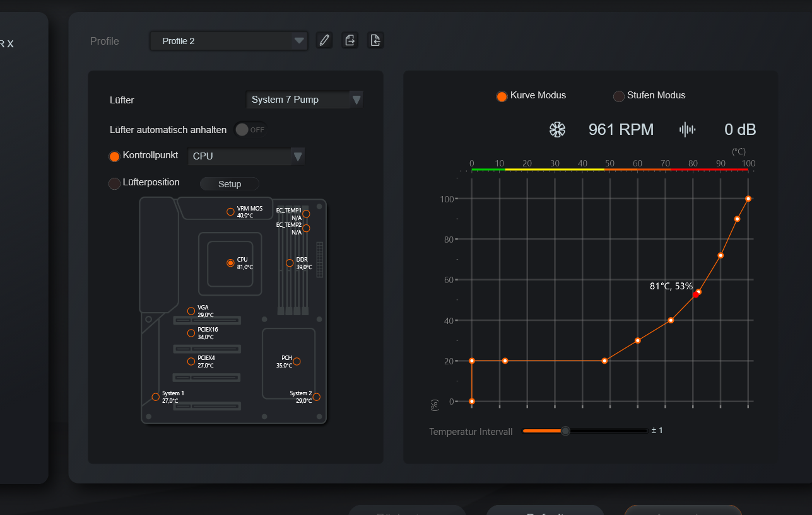Screen dimensions: 812x515
Task: Click the noise level waveform icon
Action: (687, 130)
